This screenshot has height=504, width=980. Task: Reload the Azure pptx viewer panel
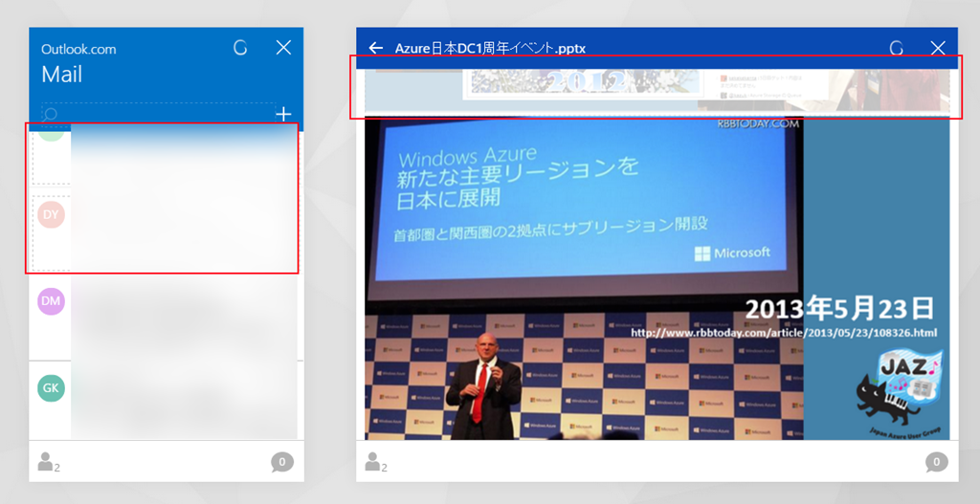[x=896, y=48]
